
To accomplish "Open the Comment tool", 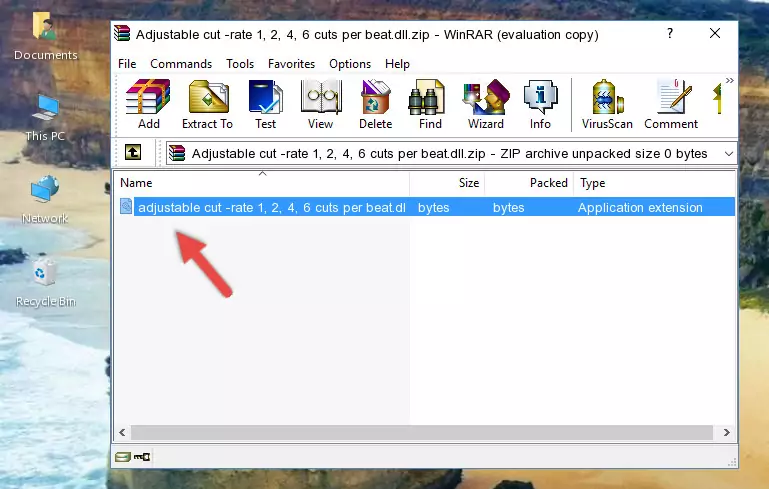I will coord(671,104).
